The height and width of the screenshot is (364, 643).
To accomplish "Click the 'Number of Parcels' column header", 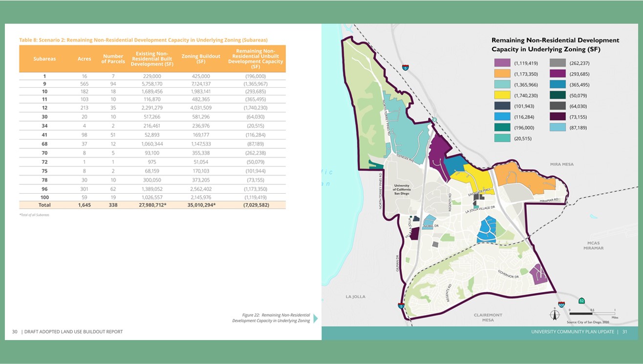I will point(113,59).
